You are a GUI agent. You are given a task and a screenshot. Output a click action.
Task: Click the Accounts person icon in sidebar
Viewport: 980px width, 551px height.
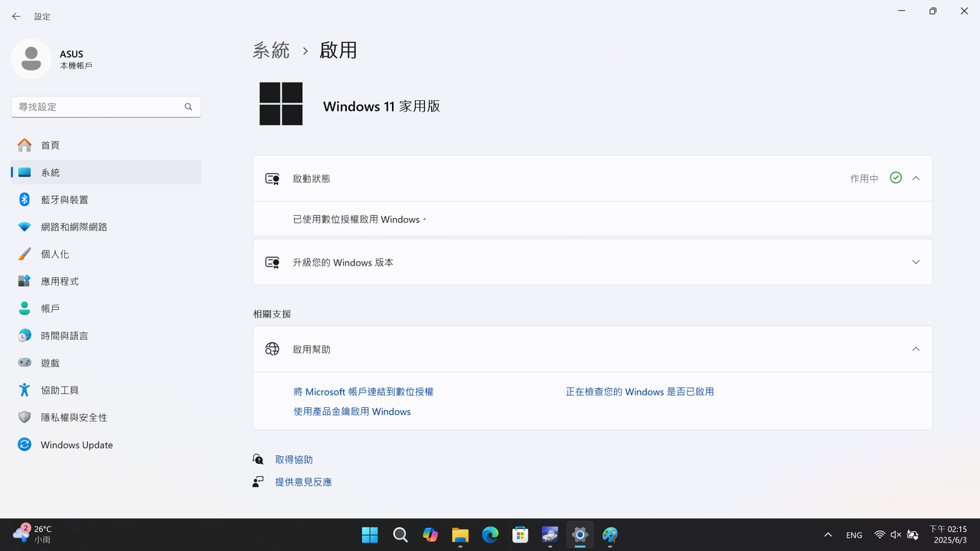24,308
